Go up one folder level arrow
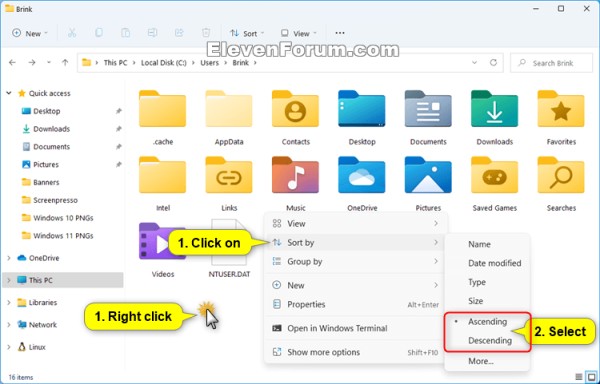The image size is (600, 384). [x=65, y=63]
